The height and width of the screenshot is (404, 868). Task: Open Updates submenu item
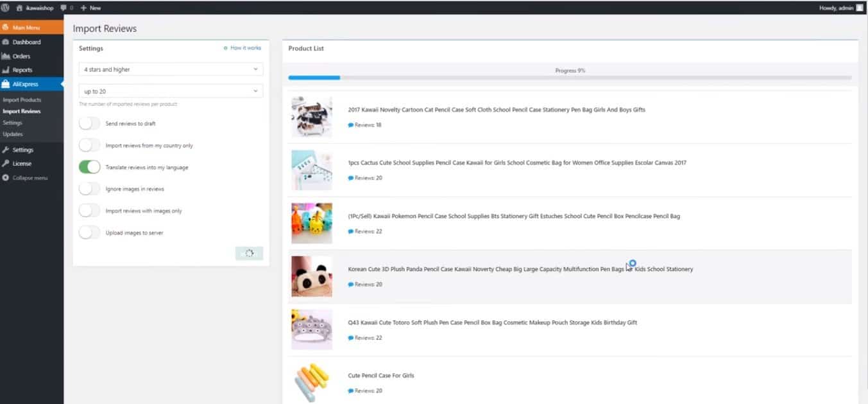[x=13, y=134]
